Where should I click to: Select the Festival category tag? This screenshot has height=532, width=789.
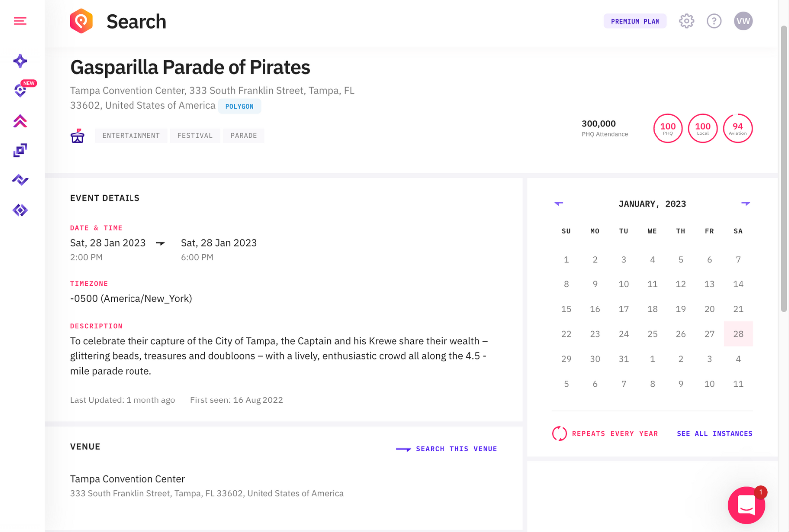(x=195, y=135)
